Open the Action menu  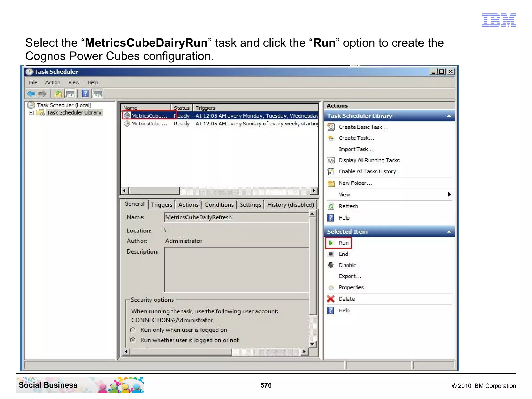53,83
